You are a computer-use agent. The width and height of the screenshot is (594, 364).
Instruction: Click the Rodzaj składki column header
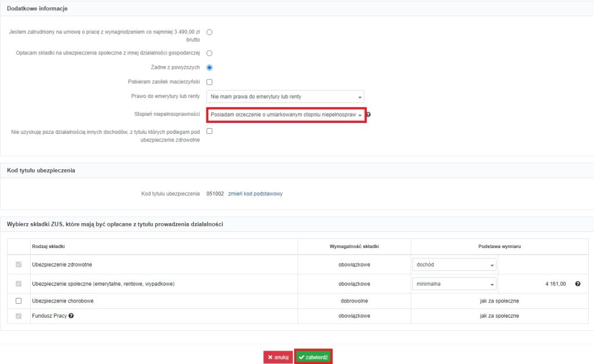(49, 246)
